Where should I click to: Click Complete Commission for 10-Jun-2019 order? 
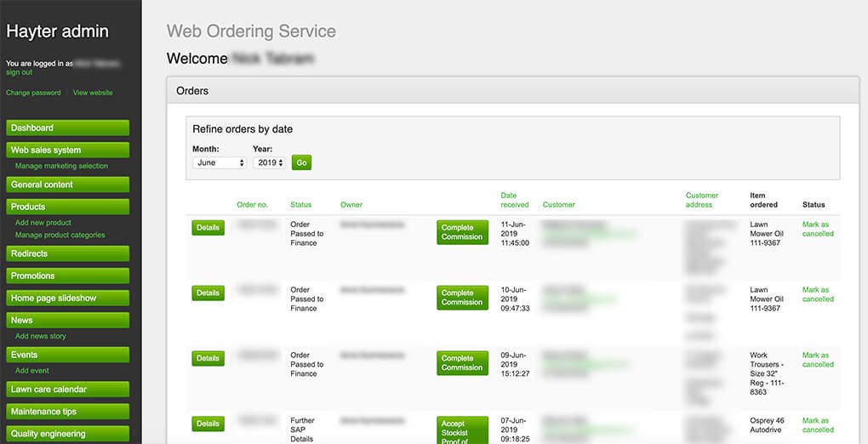462,298
